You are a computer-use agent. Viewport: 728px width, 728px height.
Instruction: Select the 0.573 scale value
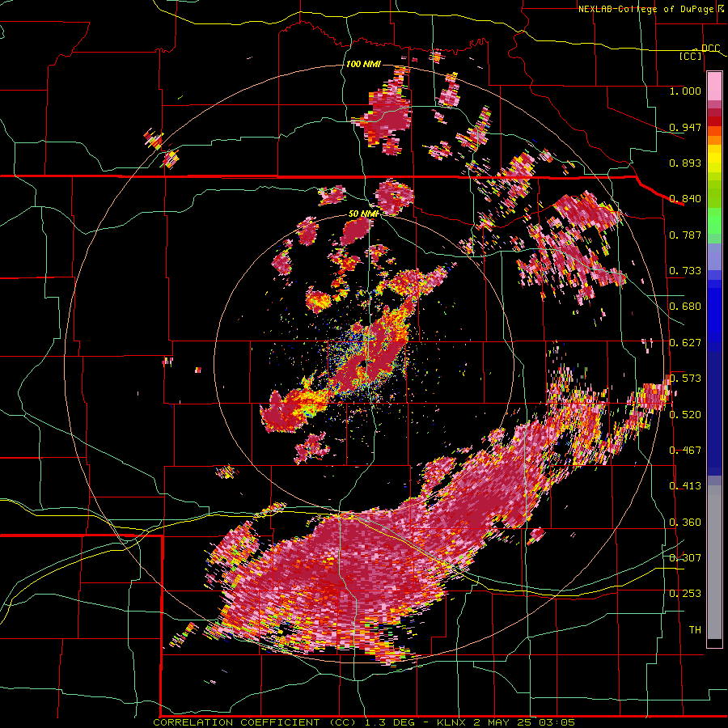coord(685,379)
